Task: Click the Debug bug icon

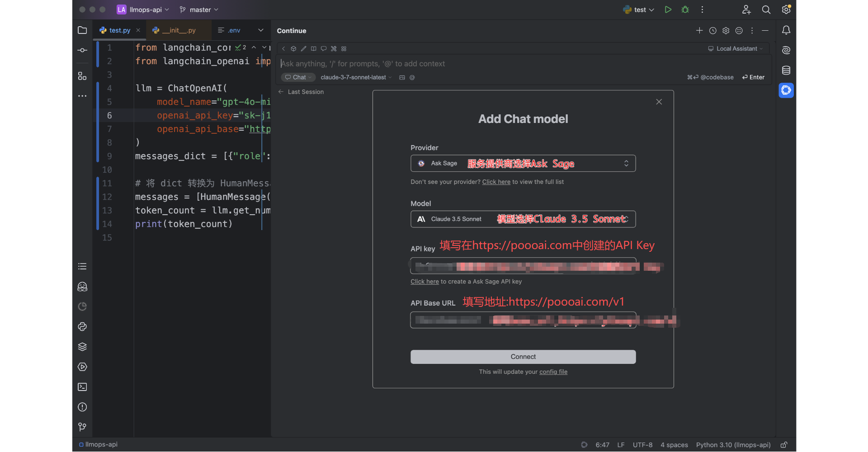Action: click(x=685, y=9)
